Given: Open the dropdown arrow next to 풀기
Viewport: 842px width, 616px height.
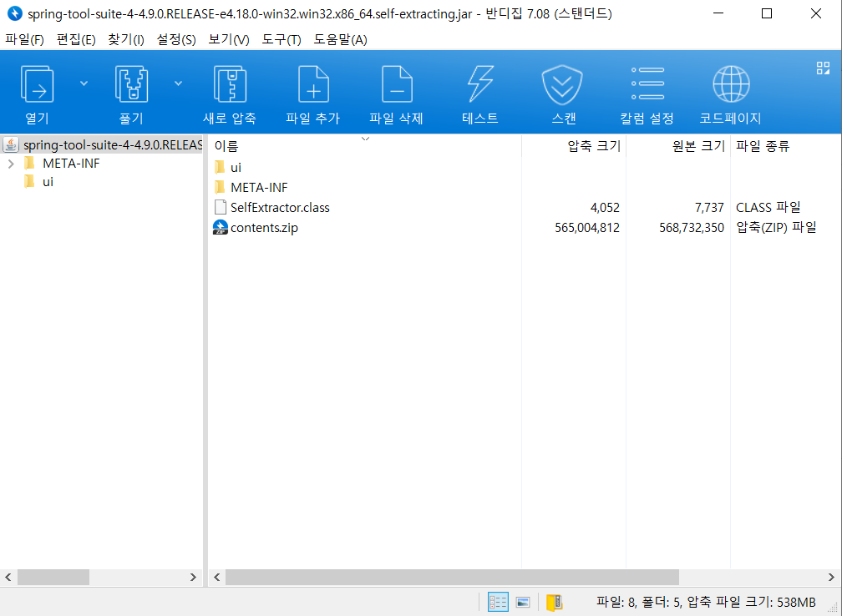Looking at the screenshot, I should (x=178, y=83).
